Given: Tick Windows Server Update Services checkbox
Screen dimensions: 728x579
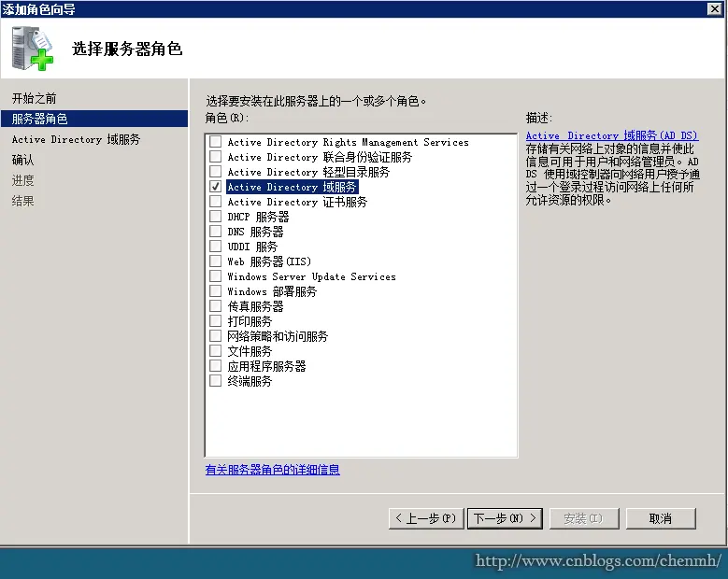Looking at the screenshot, I should (216, 276).
